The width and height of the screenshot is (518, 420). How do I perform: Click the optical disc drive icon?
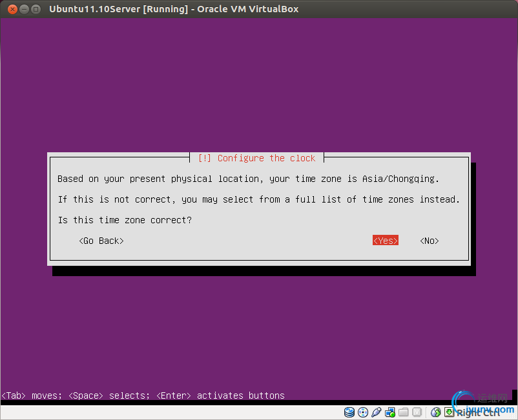363,412
